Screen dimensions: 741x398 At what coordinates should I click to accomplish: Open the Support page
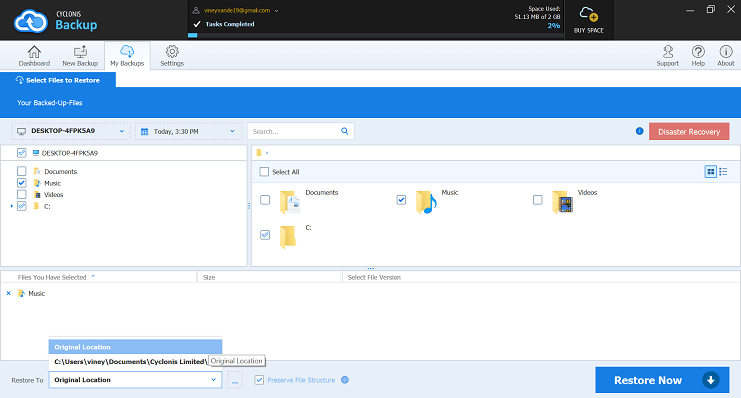[x=667, y=56]
